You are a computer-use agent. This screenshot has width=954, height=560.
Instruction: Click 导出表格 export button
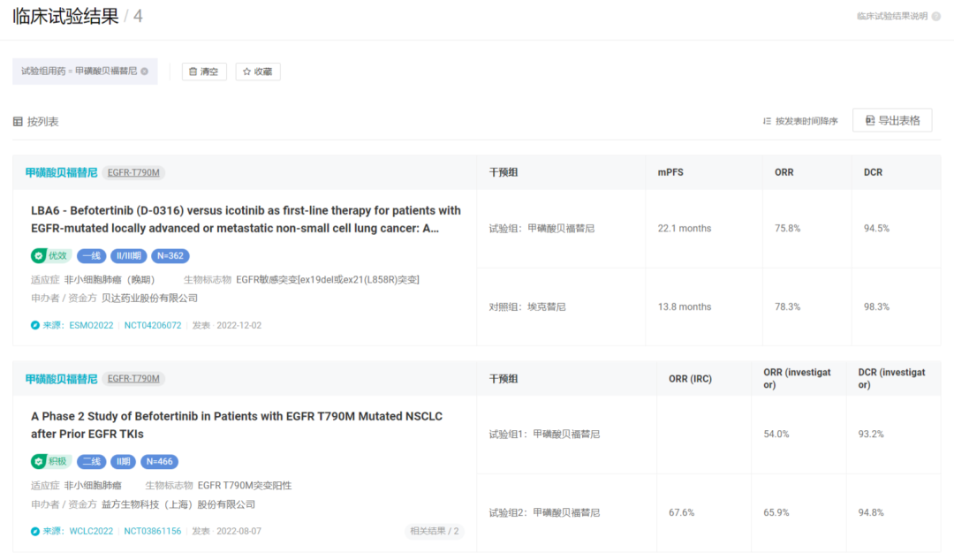pos(892,121)
